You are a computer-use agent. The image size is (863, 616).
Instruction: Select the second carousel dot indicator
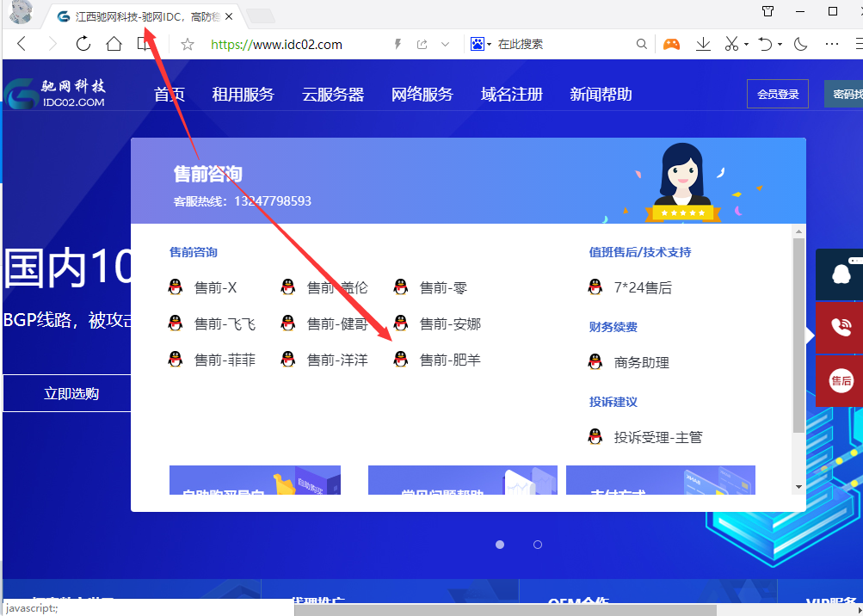(x=537, y=545)
